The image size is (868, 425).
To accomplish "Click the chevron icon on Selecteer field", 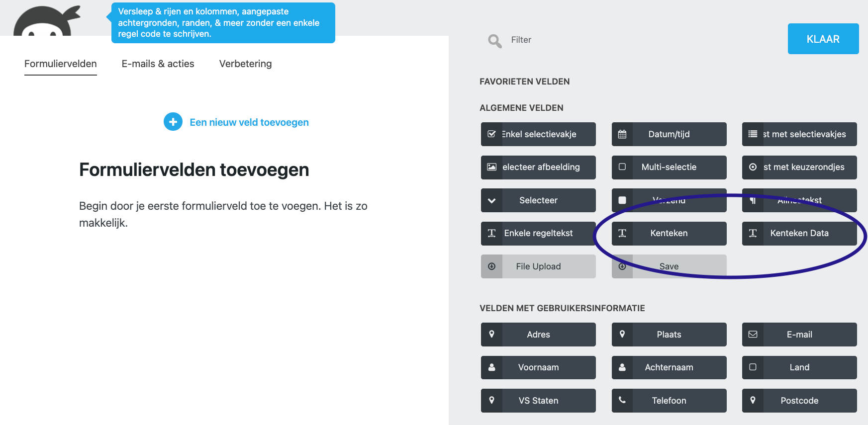I will point(491,200).
